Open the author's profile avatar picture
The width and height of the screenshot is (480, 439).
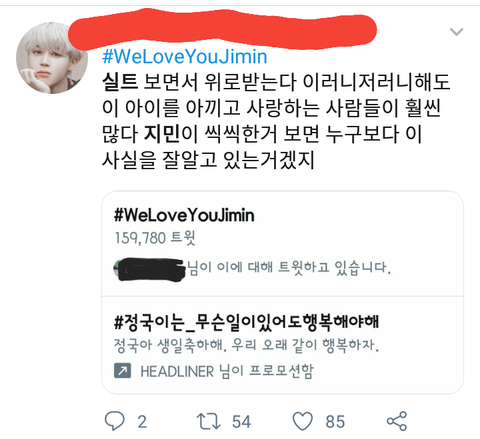coord(52,58)
